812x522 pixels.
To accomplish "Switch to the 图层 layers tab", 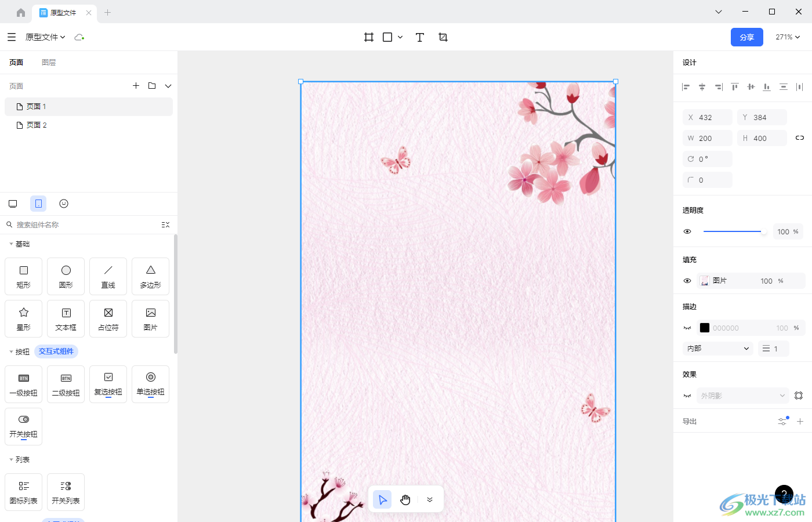I will point(49,62).
